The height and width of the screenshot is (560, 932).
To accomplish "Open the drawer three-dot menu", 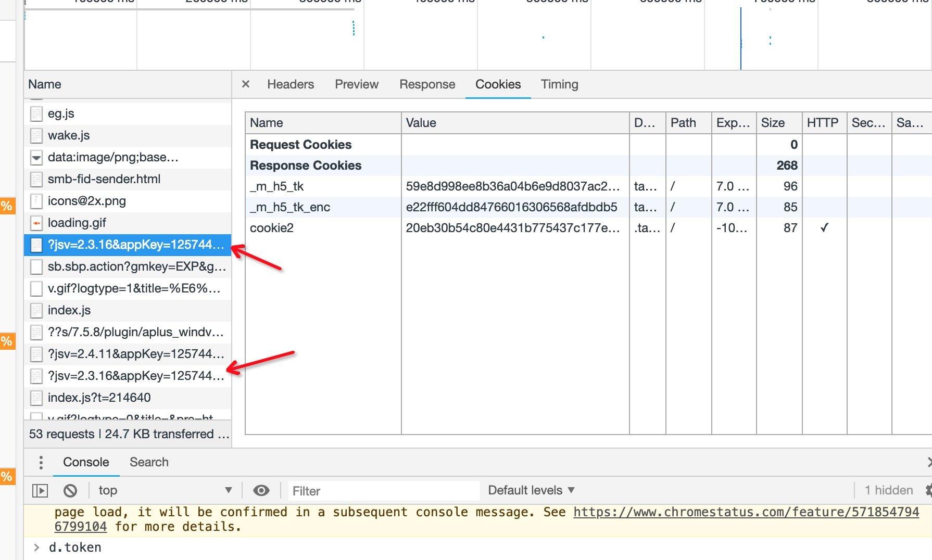I will pyautogui.click(x=41, y=462).
